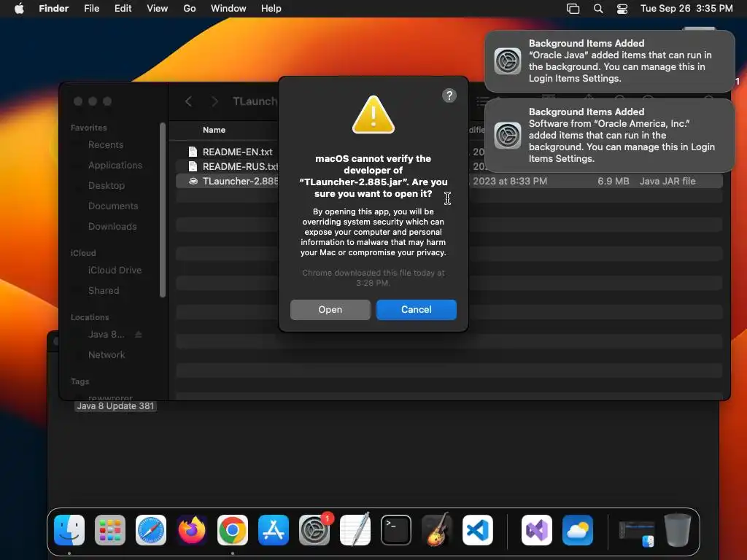Screen dimensions: 747x560
Task: Open the File menu
Action: click(91, 9)
